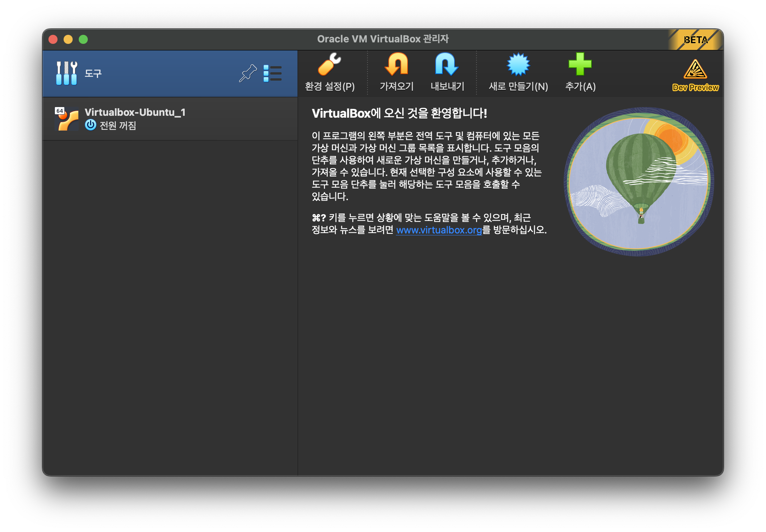Click the hot air balloon welcome image
Viewport: 766px width, 532px height.
(639, 182)
